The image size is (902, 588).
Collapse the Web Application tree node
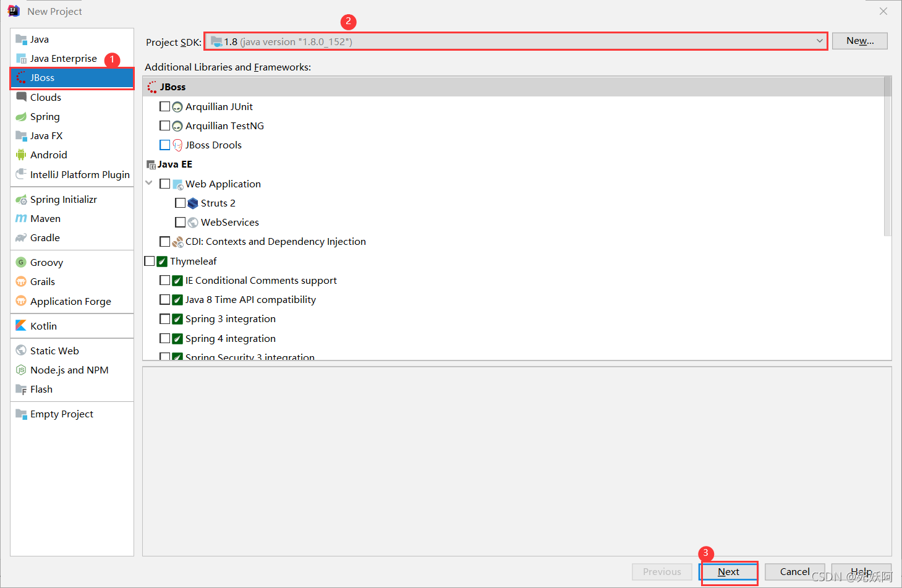149,183
